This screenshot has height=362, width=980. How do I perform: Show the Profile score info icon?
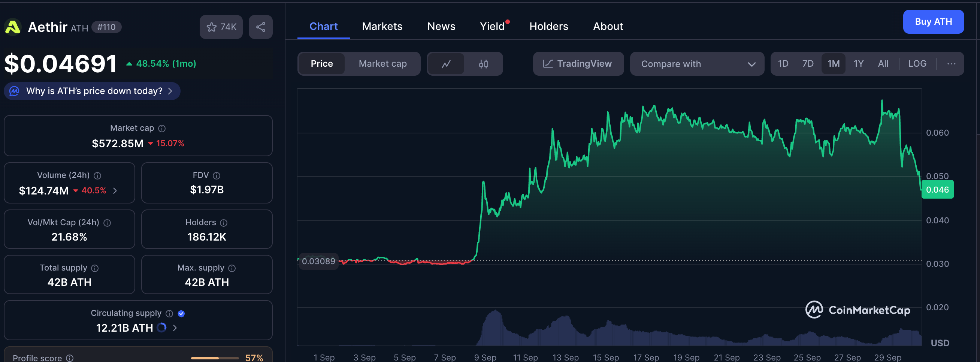point(70,358)
